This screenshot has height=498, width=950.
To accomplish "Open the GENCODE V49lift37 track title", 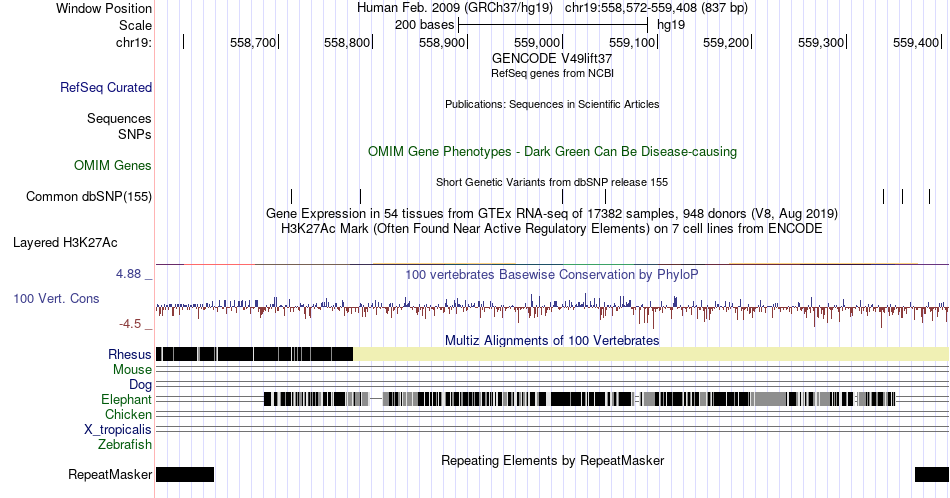I will pyautogui.click(x=552, y=59).
